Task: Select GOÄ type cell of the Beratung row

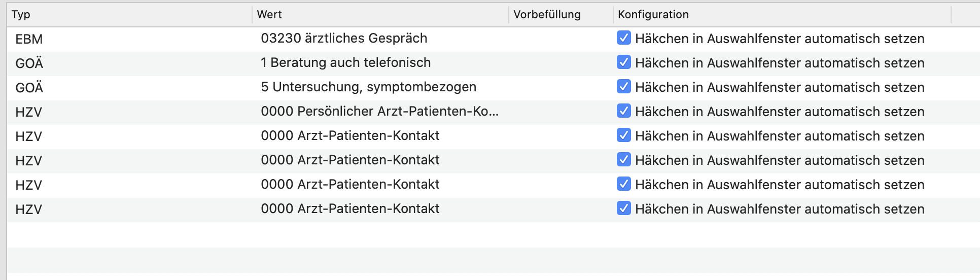Action: pyautogui.click(x=29, y=63)
